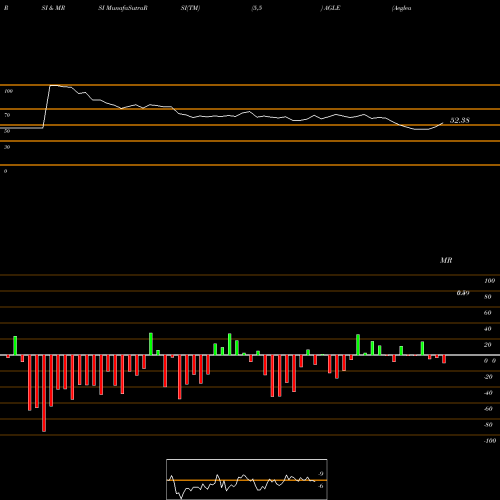Select the 60 label on MR axis
The image size is (500, 500).
[488, 313]
